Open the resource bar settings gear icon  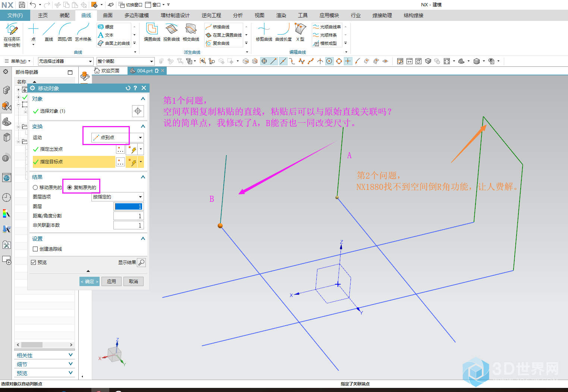click(6, 72)
